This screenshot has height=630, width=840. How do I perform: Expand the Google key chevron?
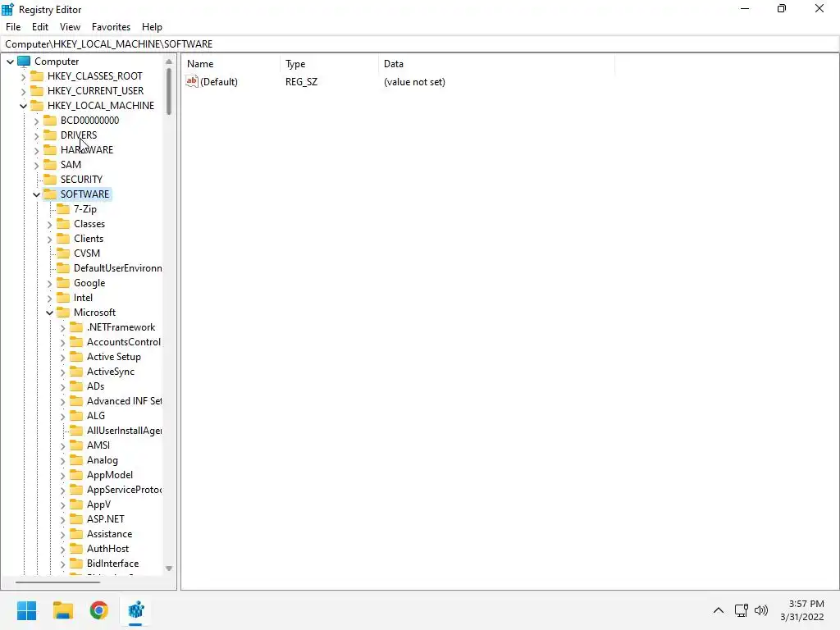pyautogui.click(x=50, y=283)
